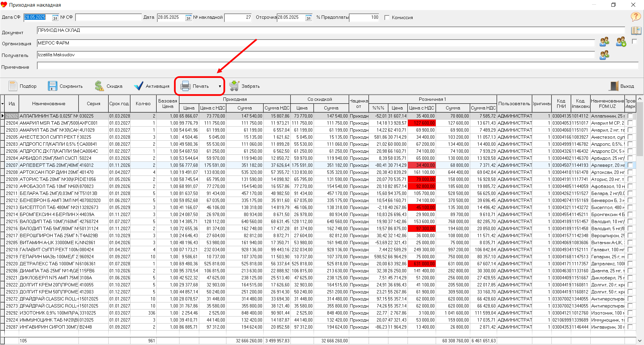Click the add organization icon with plus

coord(621,42)
